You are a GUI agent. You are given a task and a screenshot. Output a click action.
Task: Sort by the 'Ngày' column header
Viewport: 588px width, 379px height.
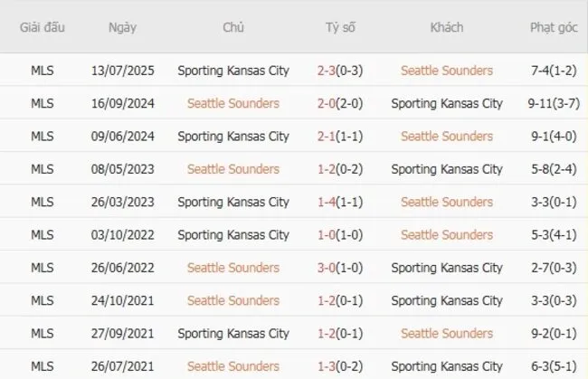click(122, 27)
